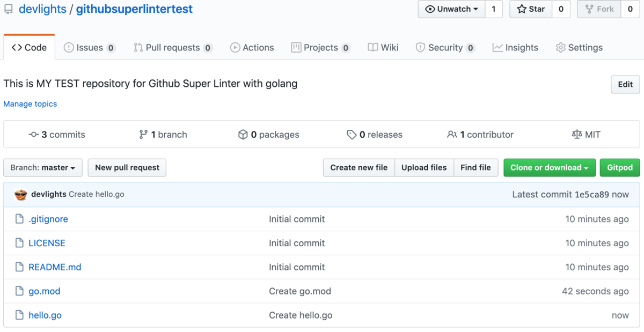The width and height of the screenshot is (644, 332).
Task: Click the law scale icon beside MIT
Action: 577,135
